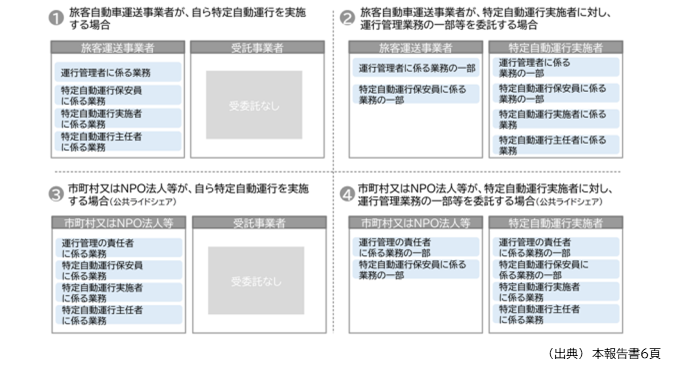Click gray 受委託なし box in case 3

[x=256, y=281]
